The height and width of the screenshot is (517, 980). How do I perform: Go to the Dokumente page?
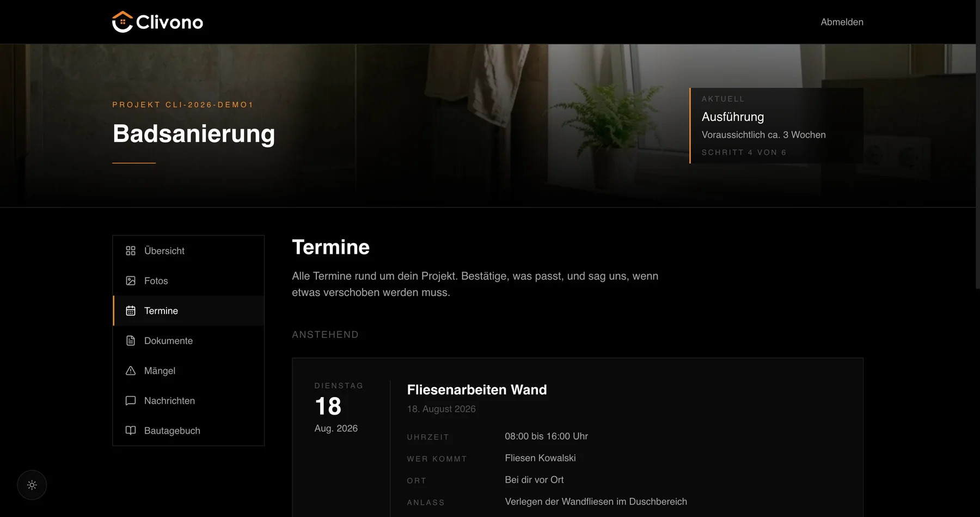click(x=188, y=340)
